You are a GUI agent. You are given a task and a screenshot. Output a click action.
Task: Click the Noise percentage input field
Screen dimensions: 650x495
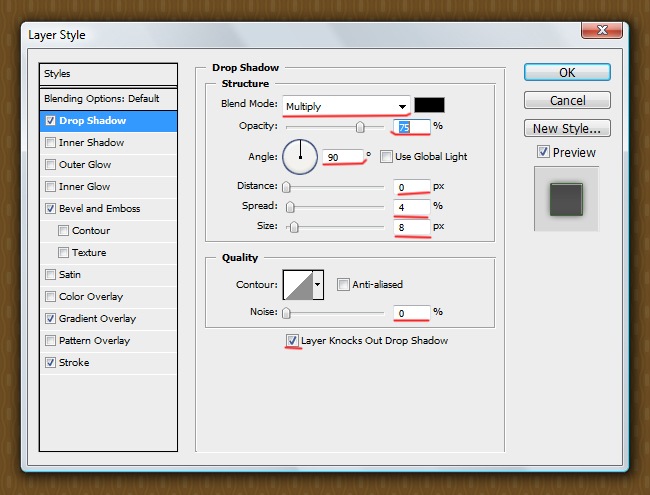click(x=411, y=313)
